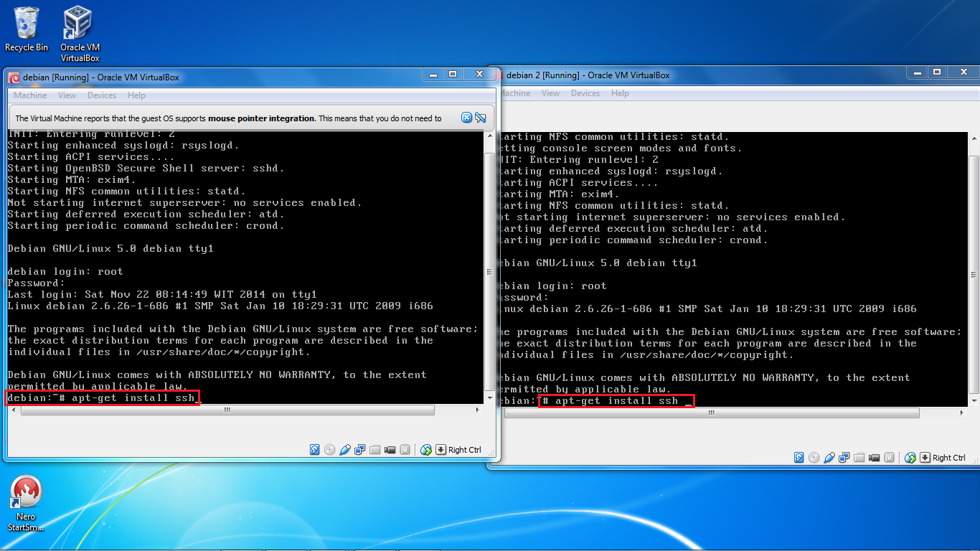Click the 'Right Ctrl' host key label in debian 2 window
980x551 pixels.
(949, 458)
